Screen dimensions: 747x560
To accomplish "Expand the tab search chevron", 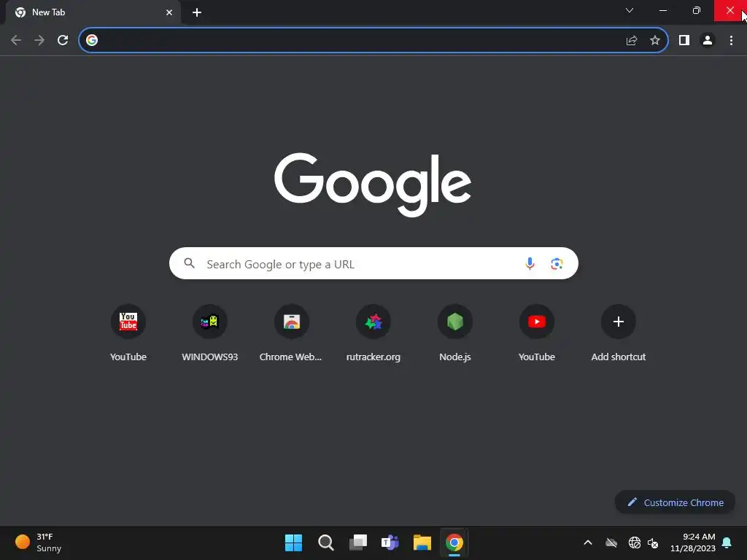I will (630, 10).
